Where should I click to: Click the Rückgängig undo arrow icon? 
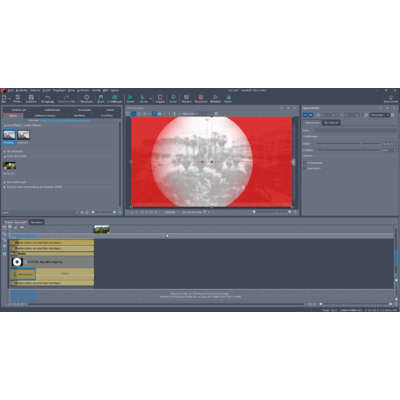point(47,98)
